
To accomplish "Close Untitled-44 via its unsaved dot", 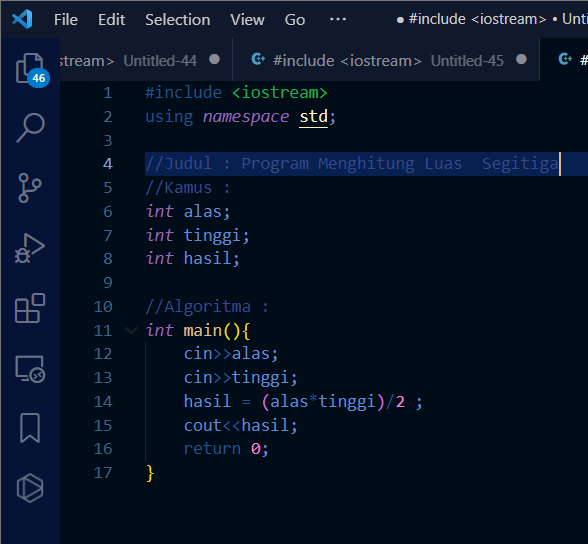I will pos(214,59).
